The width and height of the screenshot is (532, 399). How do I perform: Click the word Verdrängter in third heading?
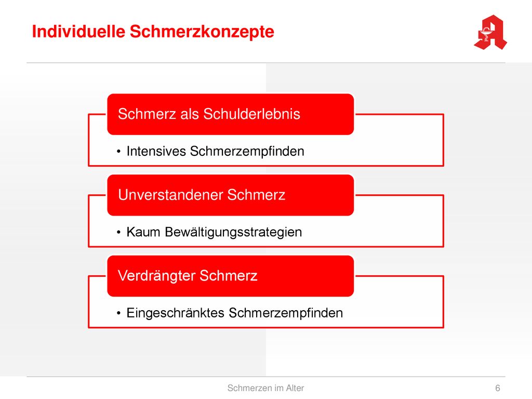tap(156, 275)
